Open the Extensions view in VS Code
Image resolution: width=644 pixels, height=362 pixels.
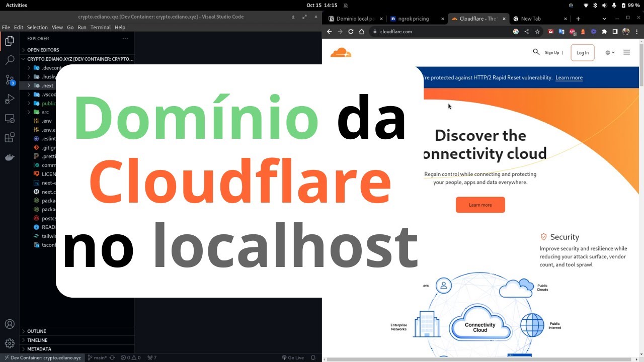[x=10, y=138]
